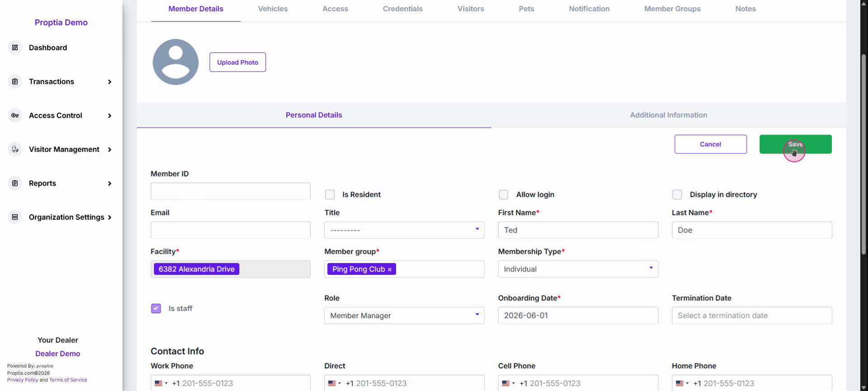Remove Ping Pong Club tag via x
Image resolution: width=868 pixels, height=391 pixels.
pyautogui.click(x=390, y=269)
